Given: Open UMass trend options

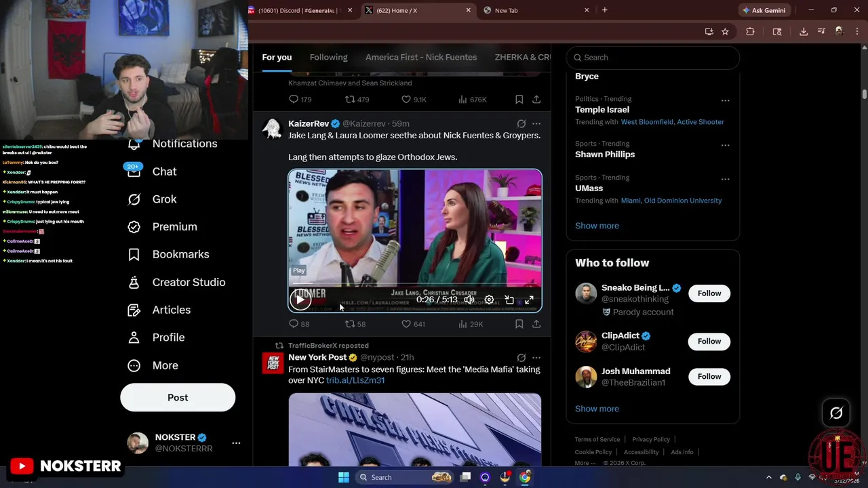Looking at the screenshot, I should click(x=725, y=179).
